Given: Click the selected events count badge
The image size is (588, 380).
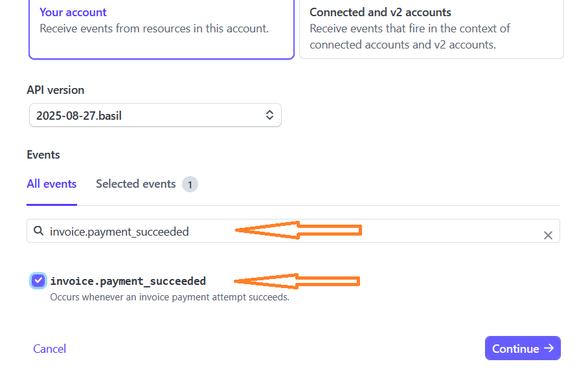Looking at the screenshot, I should click(x=190, y=184).
